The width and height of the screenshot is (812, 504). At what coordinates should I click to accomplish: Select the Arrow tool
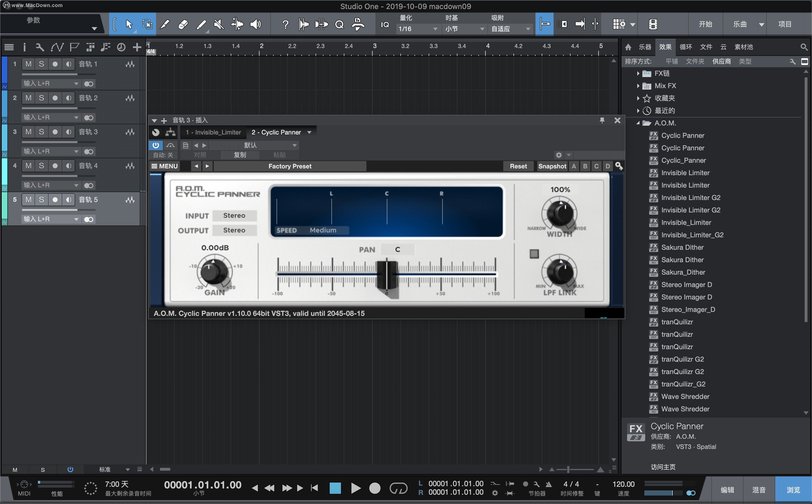(129, 24)
